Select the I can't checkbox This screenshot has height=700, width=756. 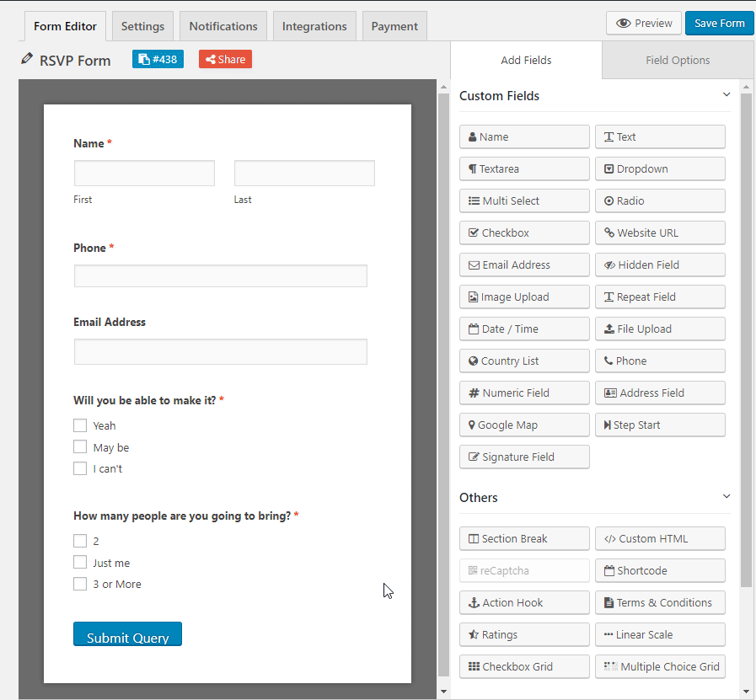pos(80,468)
